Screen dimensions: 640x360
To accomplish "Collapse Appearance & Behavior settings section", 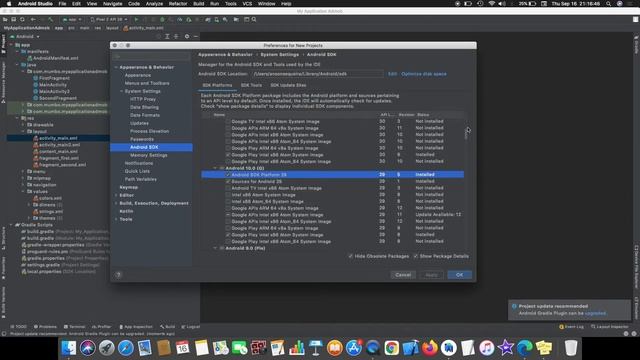I will coord(116,67).
